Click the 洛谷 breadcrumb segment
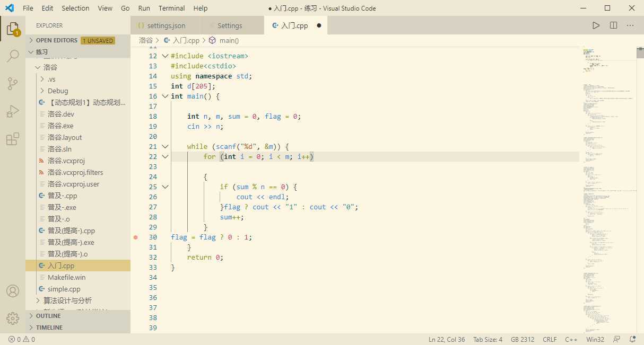This screenshot has width=644, height=345. point(146,40)
